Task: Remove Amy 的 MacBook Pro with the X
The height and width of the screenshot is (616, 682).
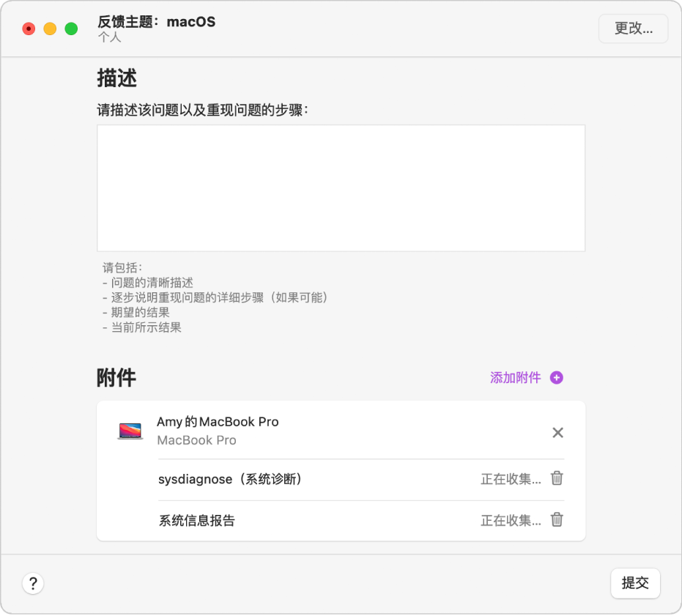Action: point(557,432)
